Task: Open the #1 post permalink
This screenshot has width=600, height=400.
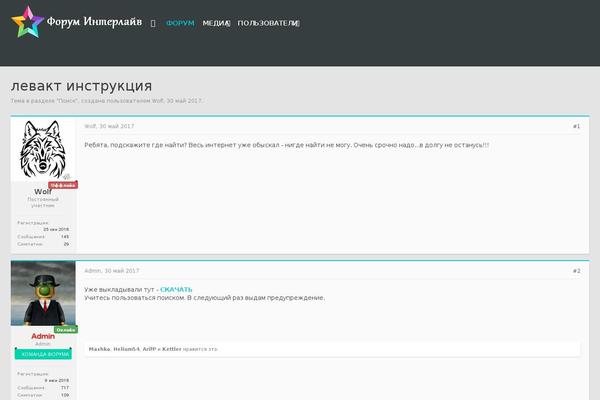Action: click(x=576, y=126)
